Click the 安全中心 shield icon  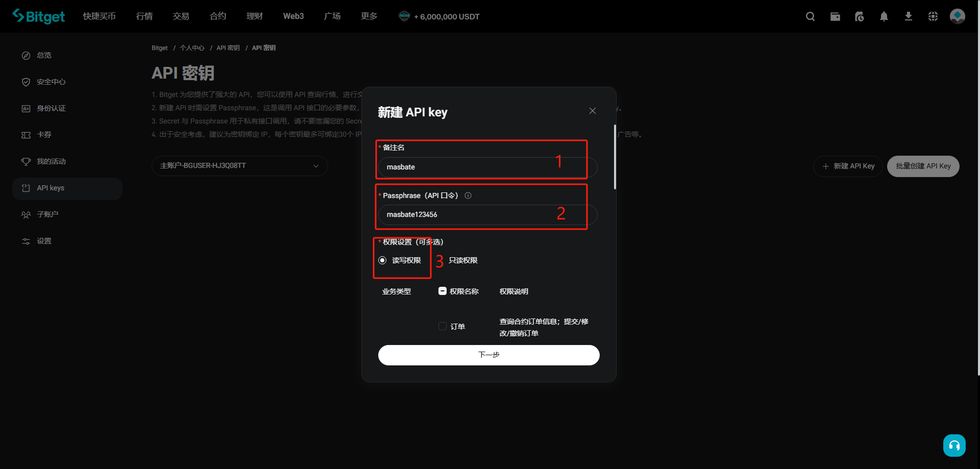[x=26, y=82]
